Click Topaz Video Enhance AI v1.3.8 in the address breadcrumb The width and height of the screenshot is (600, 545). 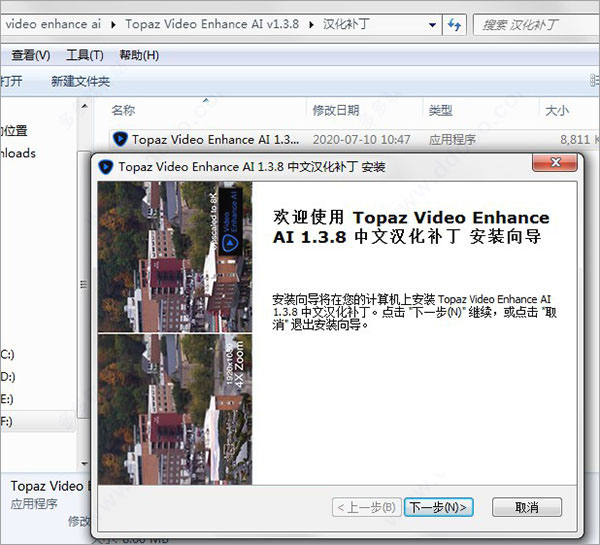212,24
